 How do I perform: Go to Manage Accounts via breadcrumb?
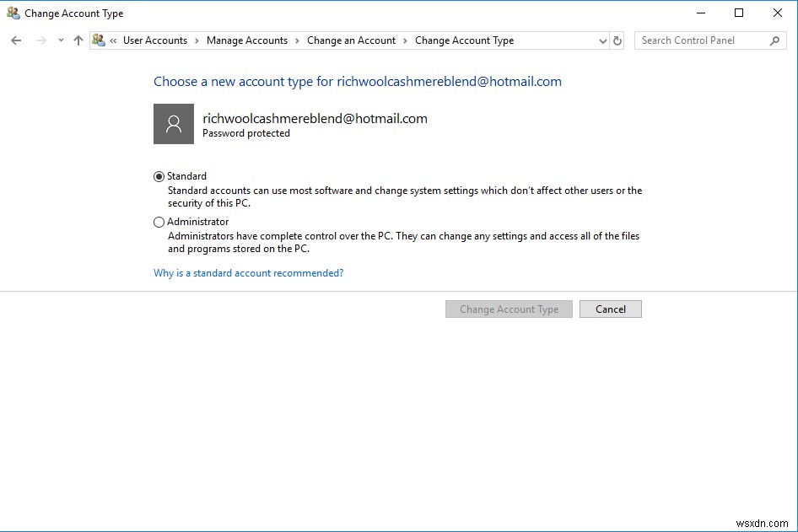(246, 40)
